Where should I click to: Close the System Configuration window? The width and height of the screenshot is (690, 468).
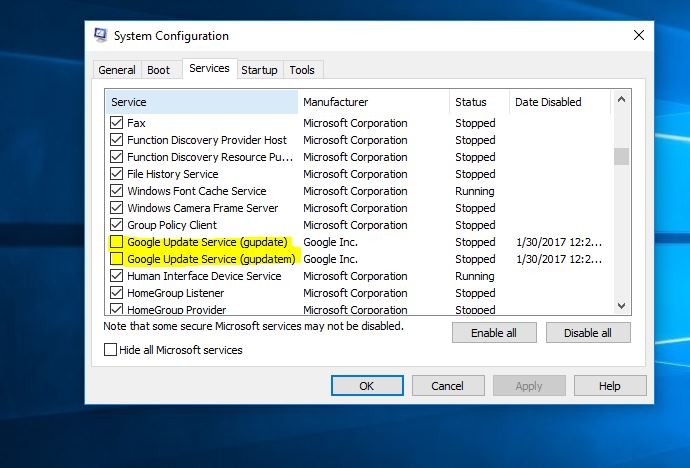pyautogui.click(x=639, y=36)
